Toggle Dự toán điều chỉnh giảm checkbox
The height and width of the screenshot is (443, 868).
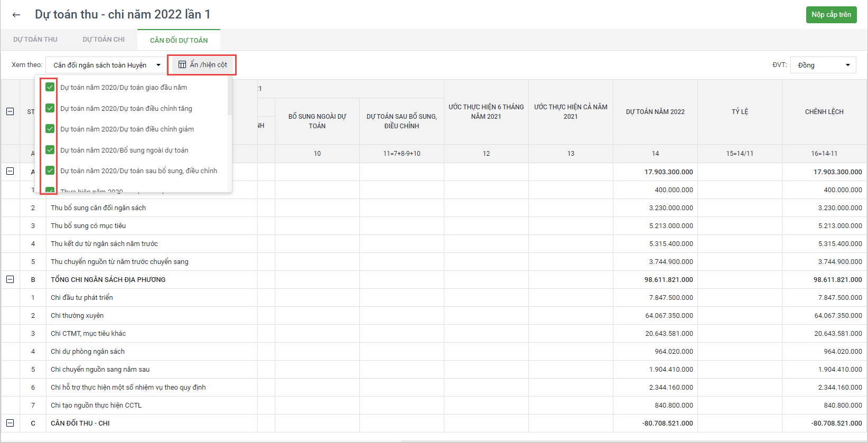click(x=50, y=129)
